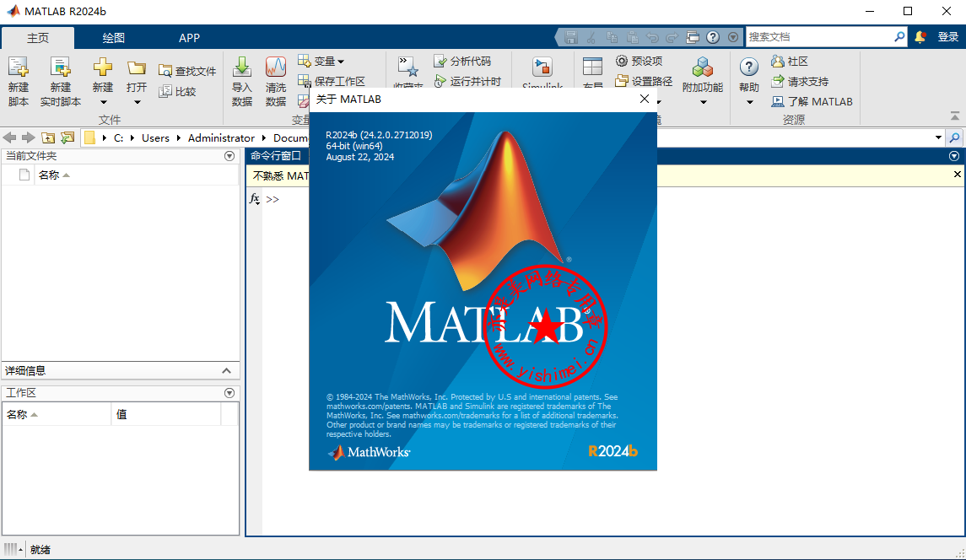966x560 pixels.
Task: Click Save Workspace (保存工作区)
Action: click(x=332, y=81)
